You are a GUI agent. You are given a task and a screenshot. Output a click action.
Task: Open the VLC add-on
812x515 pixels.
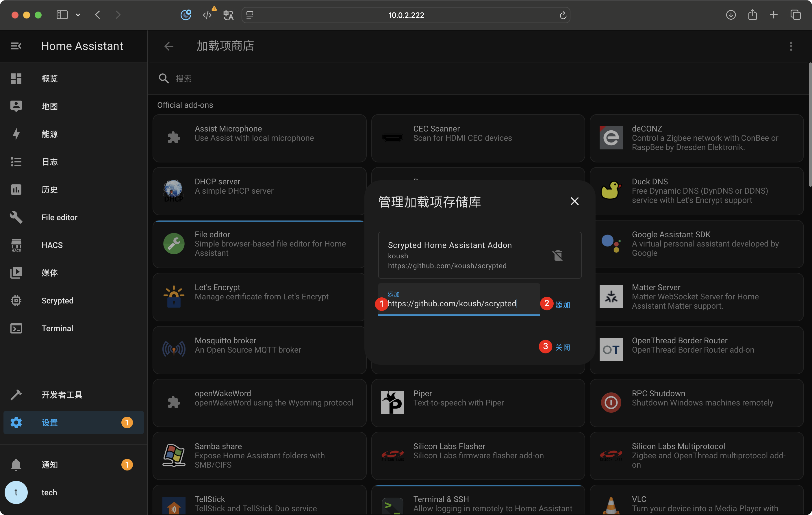click(696, 500)
